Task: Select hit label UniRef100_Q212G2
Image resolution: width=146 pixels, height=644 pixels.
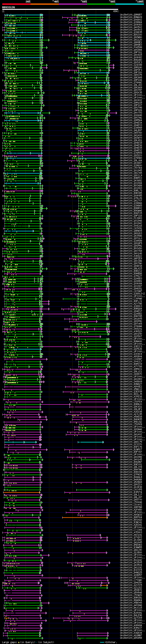Action: pyautogui.click(x=131, y=588)
